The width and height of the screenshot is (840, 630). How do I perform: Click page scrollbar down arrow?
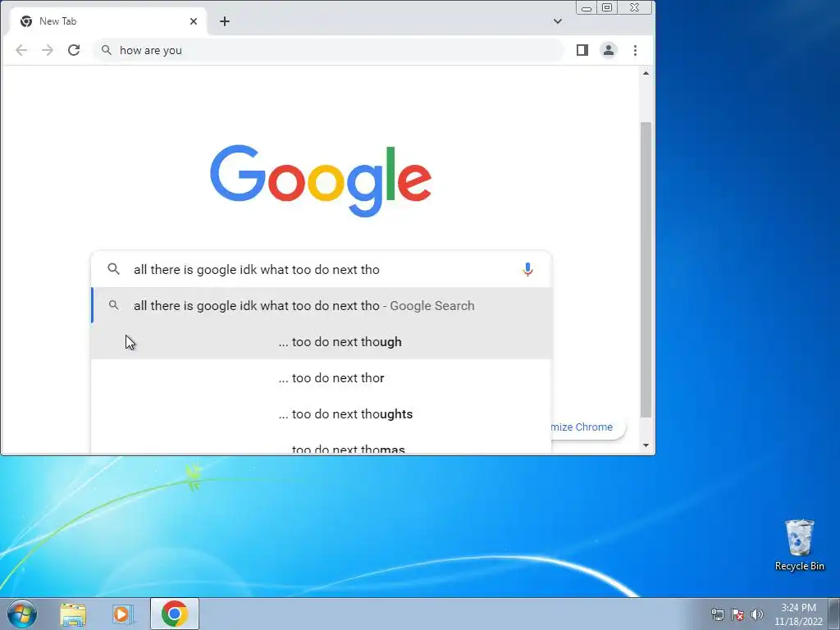[x=646, y=445]
